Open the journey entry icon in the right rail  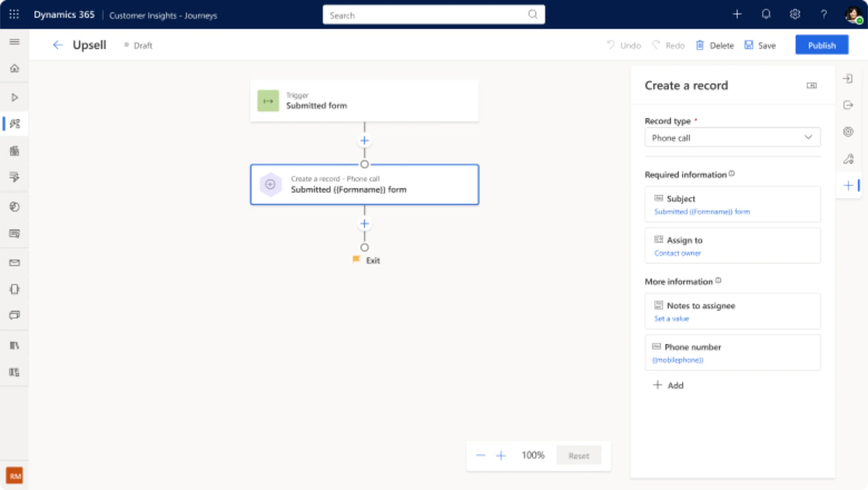click(848, 79)
